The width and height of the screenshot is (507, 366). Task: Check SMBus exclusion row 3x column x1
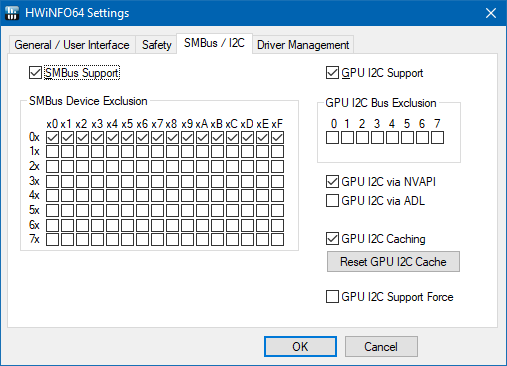click(67, 181)
